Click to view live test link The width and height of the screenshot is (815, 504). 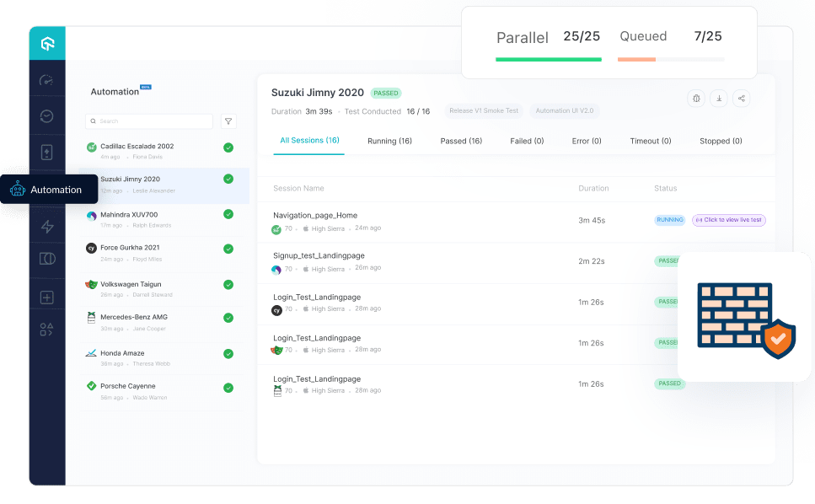(x=729, y=220)
